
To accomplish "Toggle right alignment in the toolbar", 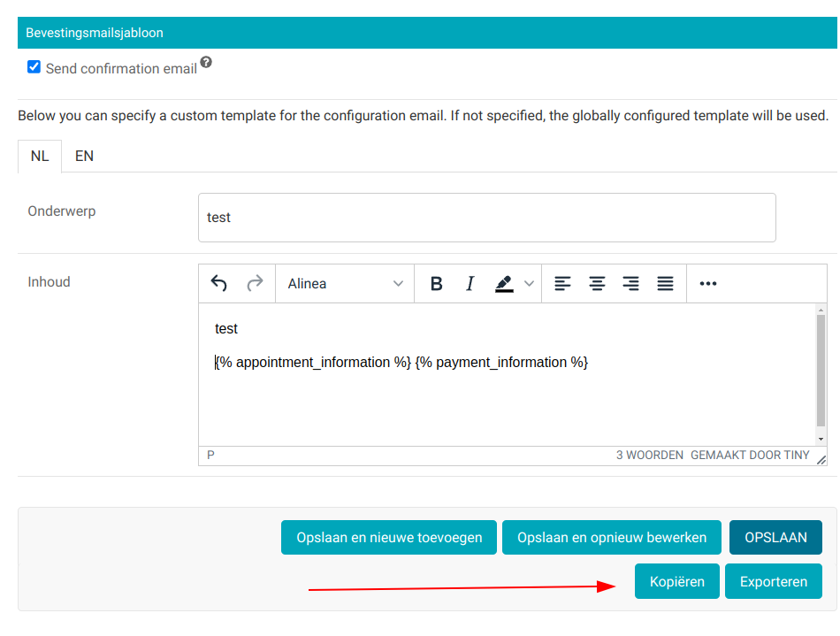I will click(630, 283).
